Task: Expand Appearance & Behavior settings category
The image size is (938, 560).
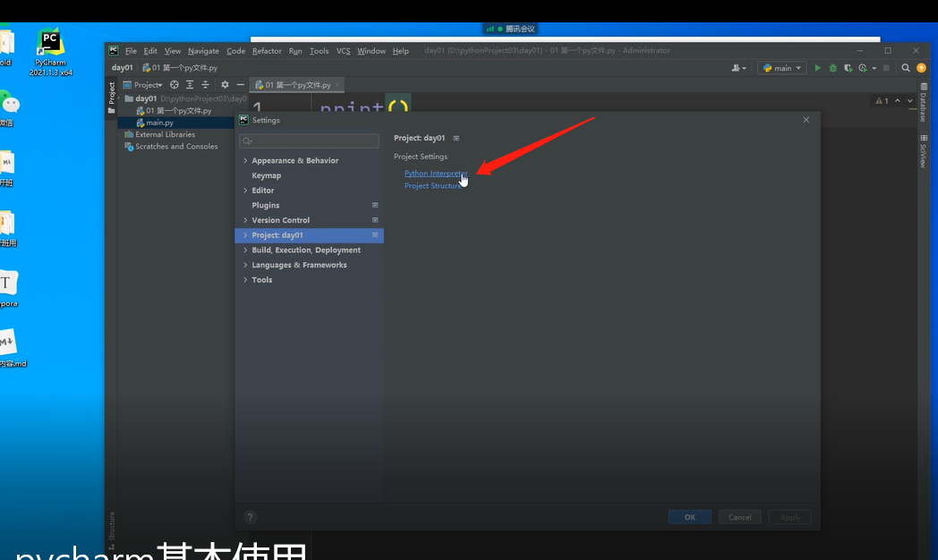Action: (x=245, y=161)
